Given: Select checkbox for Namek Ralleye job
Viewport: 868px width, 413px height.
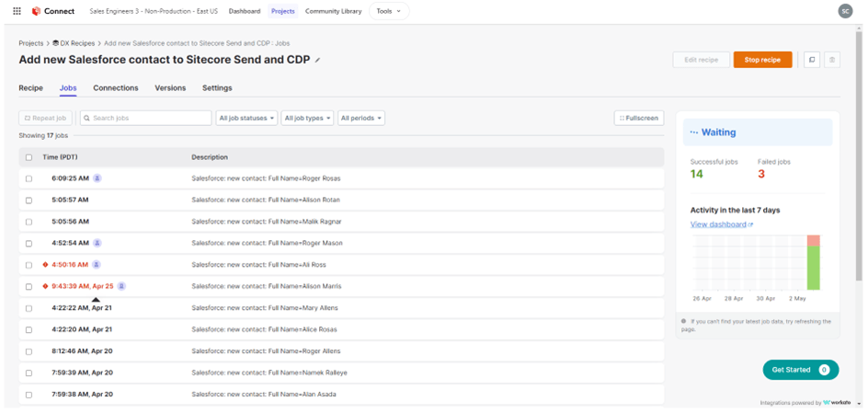Looking at the screenshot, I should (29, 373).
